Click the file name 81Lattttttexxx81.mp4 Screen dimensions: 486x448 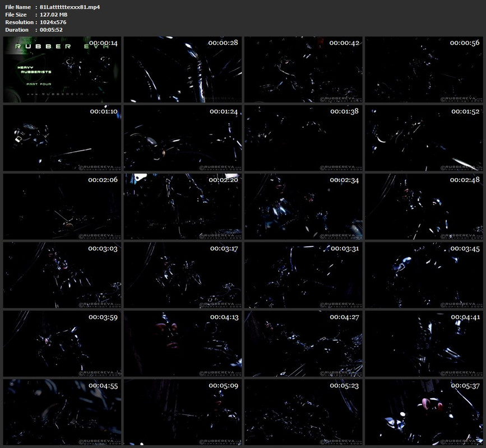[x=70, y=7]
